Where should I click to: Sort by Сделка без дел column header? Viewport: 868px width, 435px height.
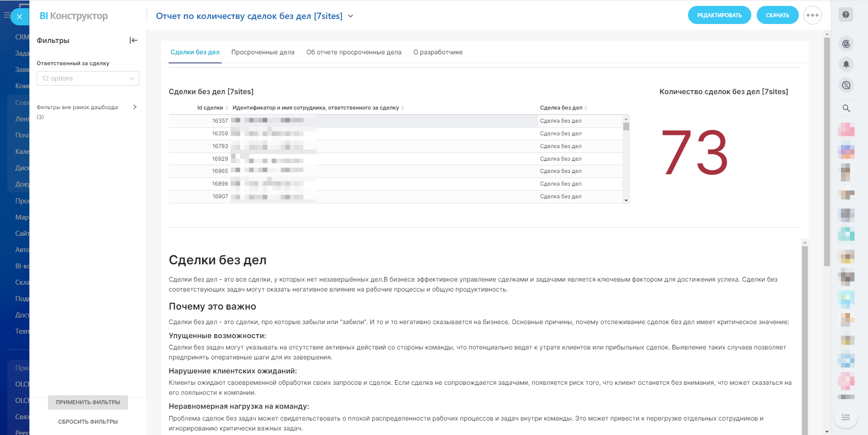pyautogui.click(x=564, y=108)
